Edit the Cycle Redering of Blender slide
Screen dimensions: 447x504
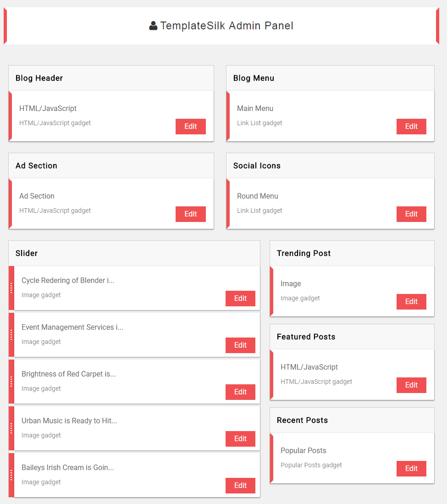[x=240, y=298]
